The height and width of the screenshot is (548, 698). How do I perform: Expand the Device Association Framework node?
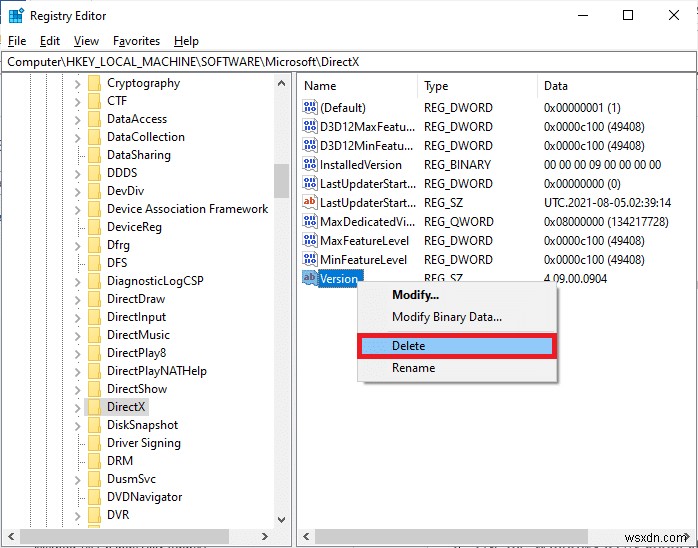click(x=77, y=210)
